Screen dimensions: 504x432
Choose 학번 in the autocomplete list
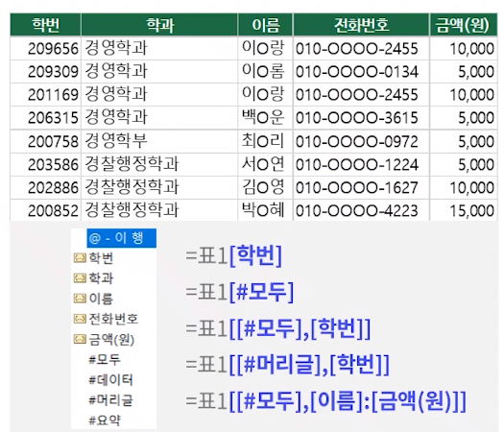point(101,258)
